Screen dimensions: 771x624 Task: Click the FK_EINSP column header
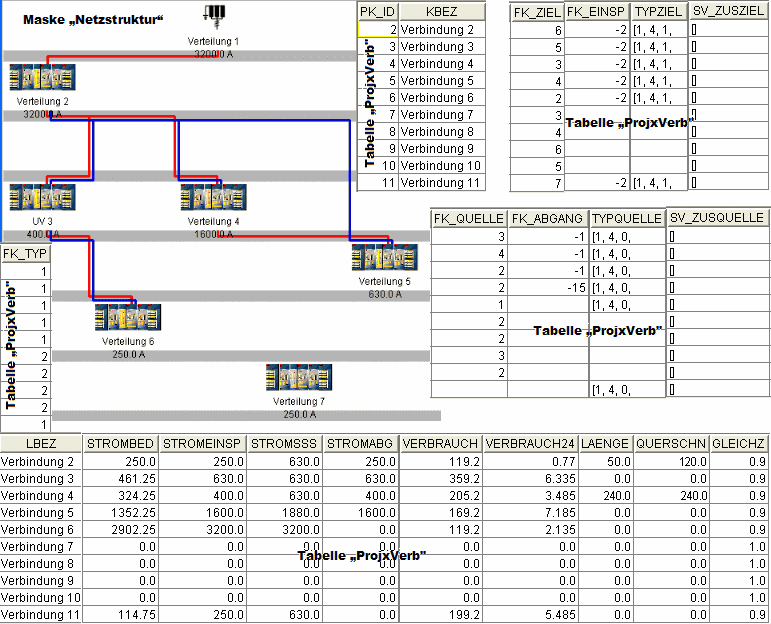tap(595, 11)
